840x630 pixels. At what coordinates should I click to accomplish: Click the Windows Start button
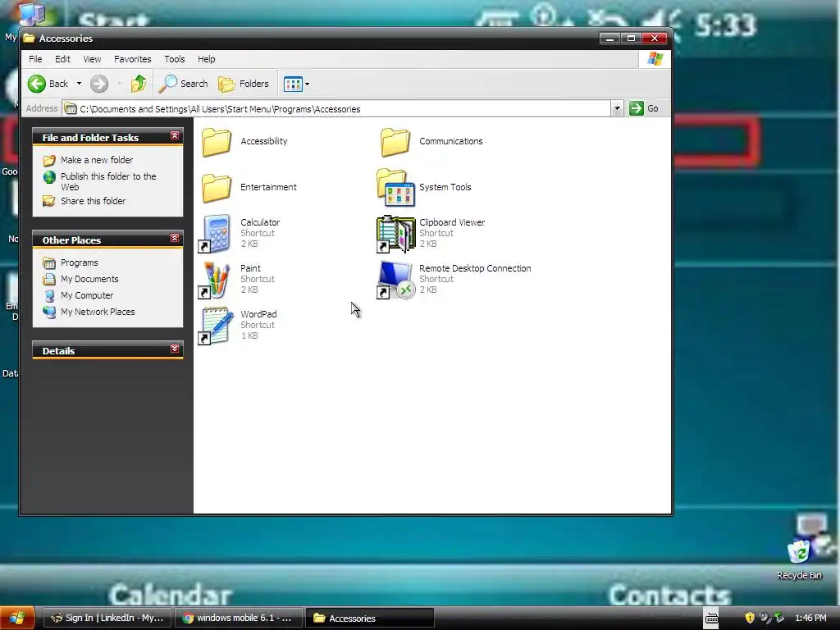[x=17, y=619]
